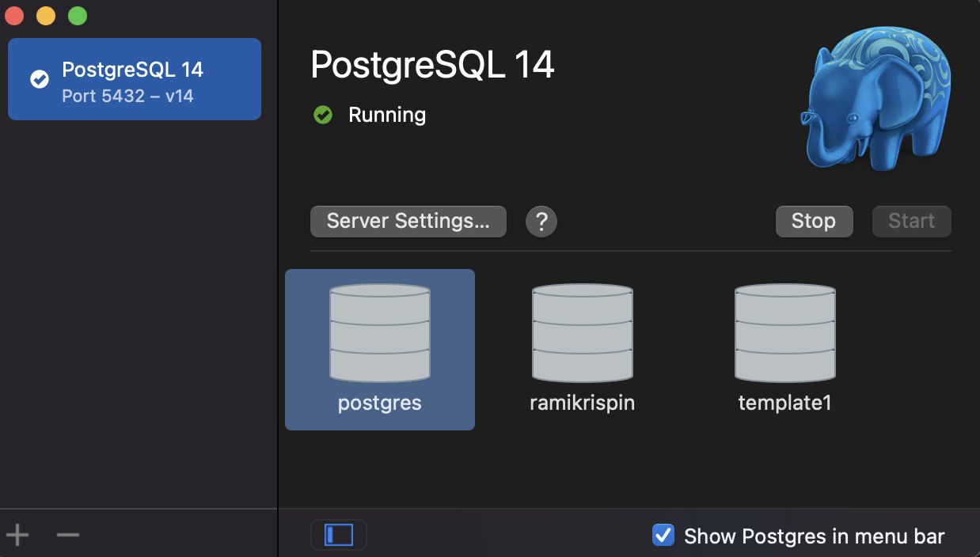980x557 pixels.
Task: Remove server with the minus icon
Action: [x=68, y=535]
